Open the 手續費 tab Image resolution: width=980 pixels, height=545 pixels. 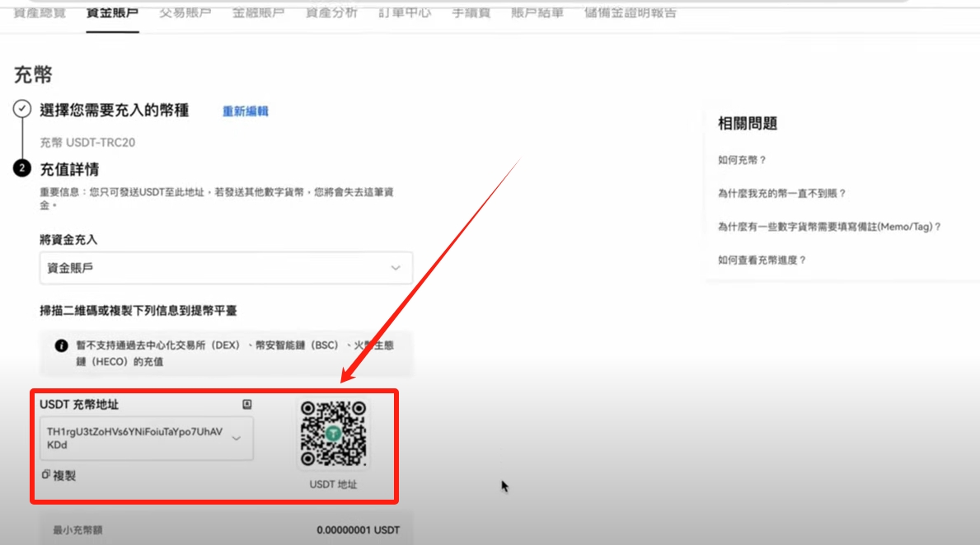click(x=471, y=12)
